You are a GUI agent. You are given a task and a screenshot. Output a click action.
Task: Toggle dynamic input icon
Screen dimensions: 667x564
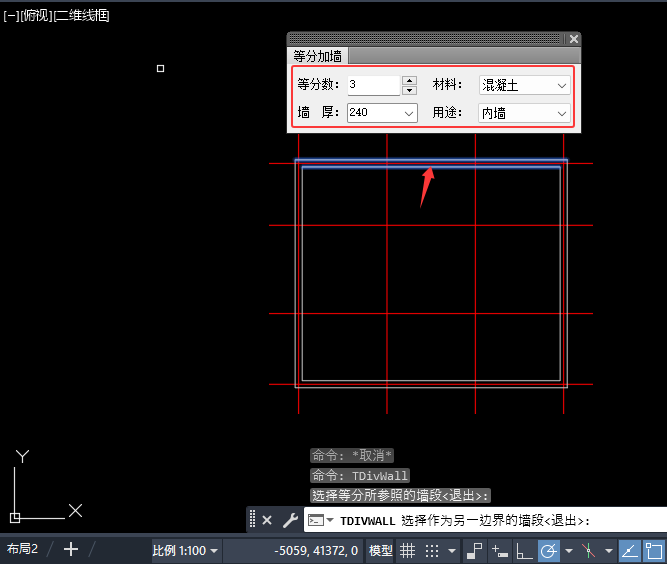click(x=499, y=551)
